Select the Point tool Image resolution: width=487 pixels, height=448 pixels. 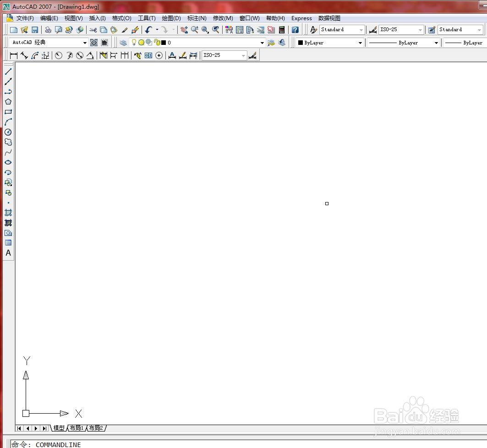pos(8,203)
